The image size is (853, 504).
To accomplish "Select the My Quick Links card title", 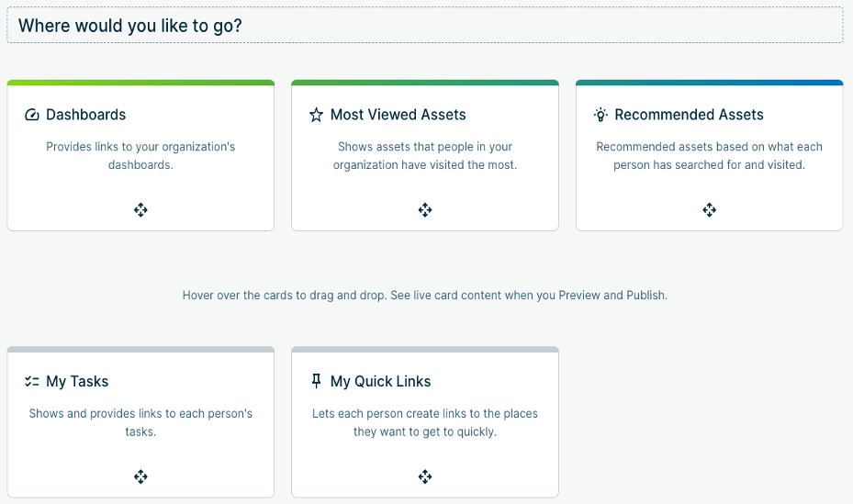I will (380, 382).
